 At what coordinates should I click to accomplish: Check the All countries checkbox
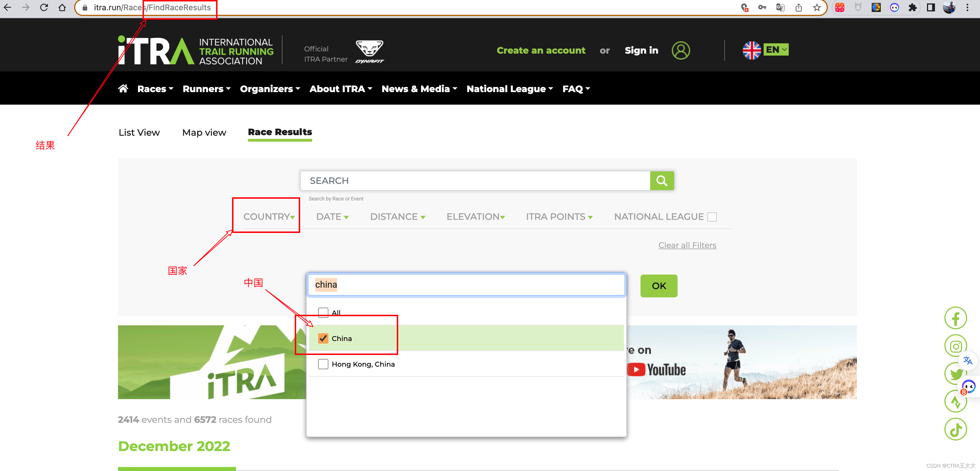coord(323,312)
